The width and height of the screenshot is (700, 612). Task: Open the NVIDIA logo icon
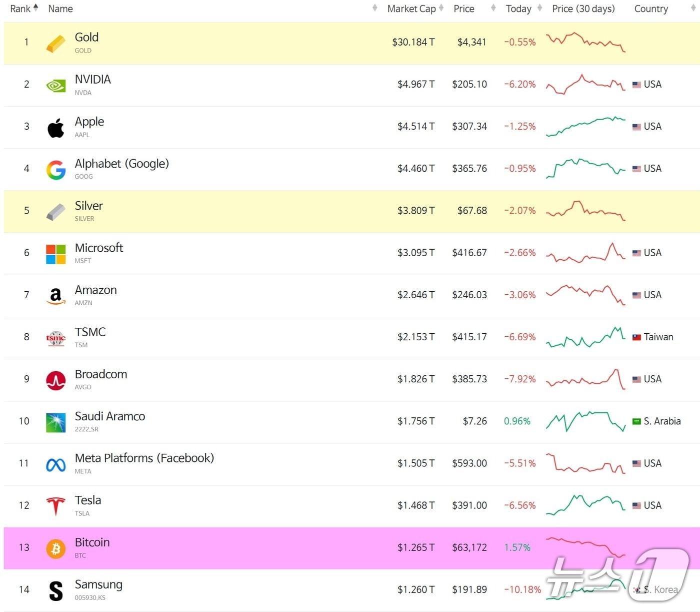click(56, 86)
